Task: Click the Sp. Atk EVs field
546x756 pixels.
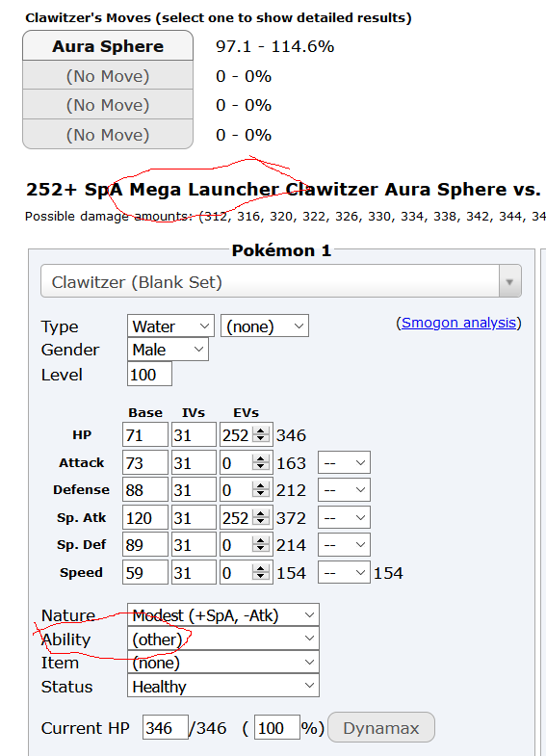Action: pyautogui.click(x=246, y=518)
